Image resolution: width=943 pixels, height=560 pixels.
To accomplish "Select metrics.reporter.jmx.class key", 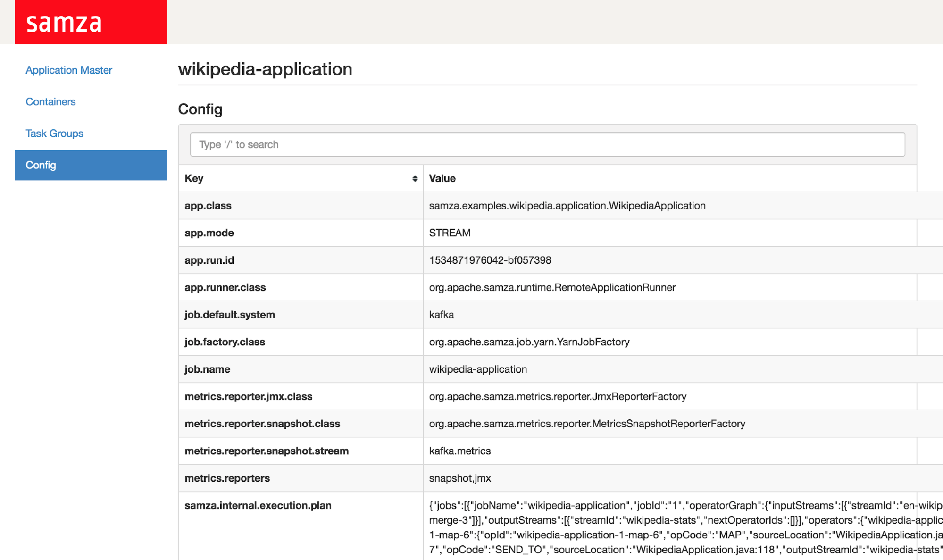I will (x=248, y=397).
